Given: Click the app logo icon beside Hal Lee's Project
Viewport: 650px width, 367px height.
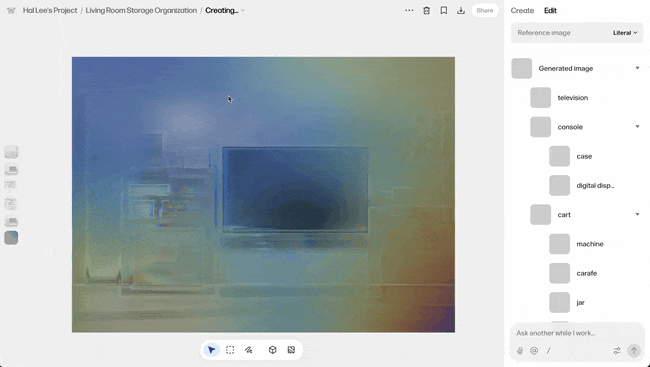Looking at the screenshot, I should coord(11,11).
